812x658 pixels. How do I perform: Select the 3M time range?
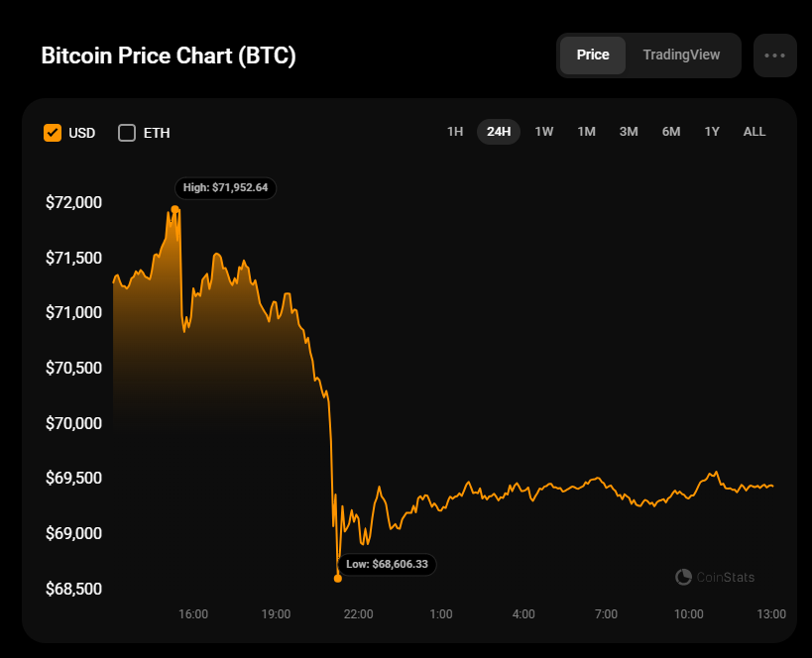tap(629, 132)
